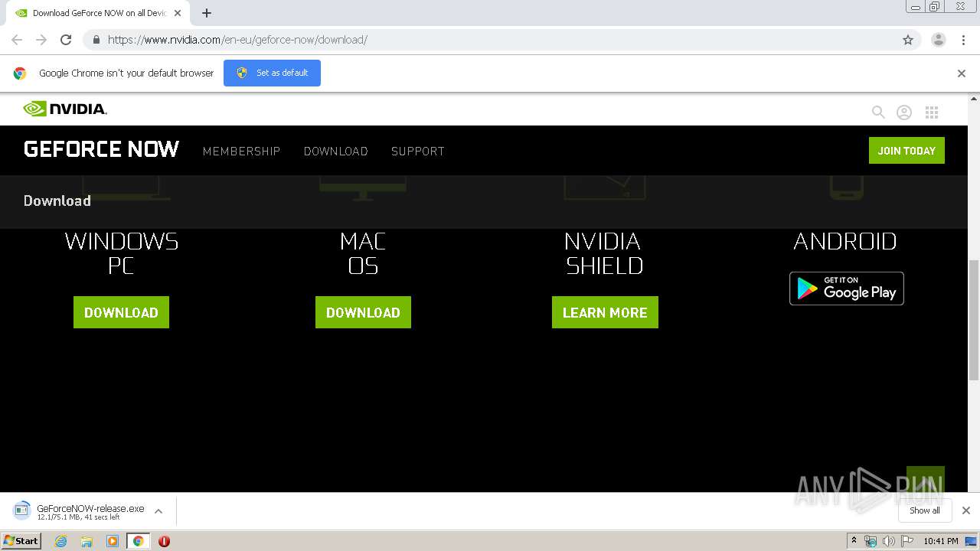Click the Get it on Google Play badge
The image size is (980, 551).
pyautogui.click(x=847, y=289)
